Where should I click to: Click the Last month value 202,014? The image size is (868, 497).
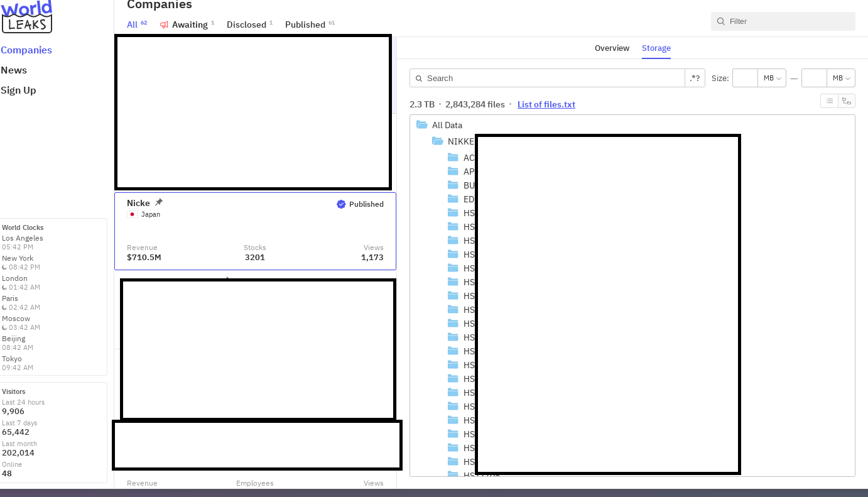coord(18,453)
